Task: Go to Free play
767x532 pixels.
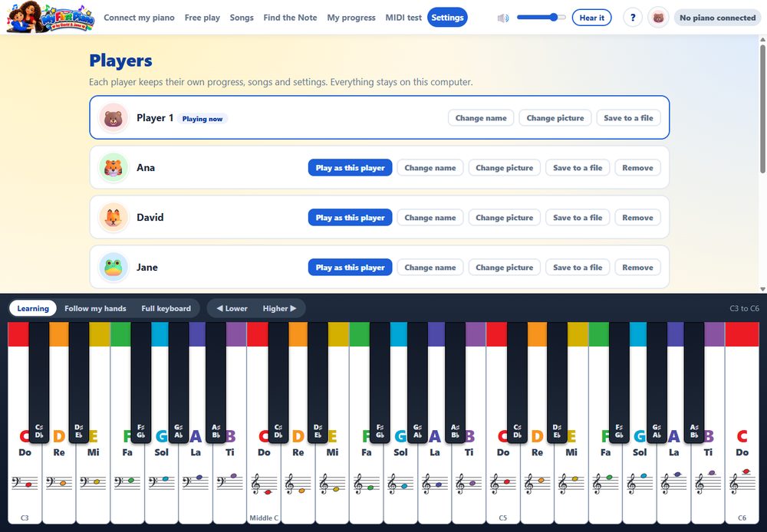Action: pos(202,18)
